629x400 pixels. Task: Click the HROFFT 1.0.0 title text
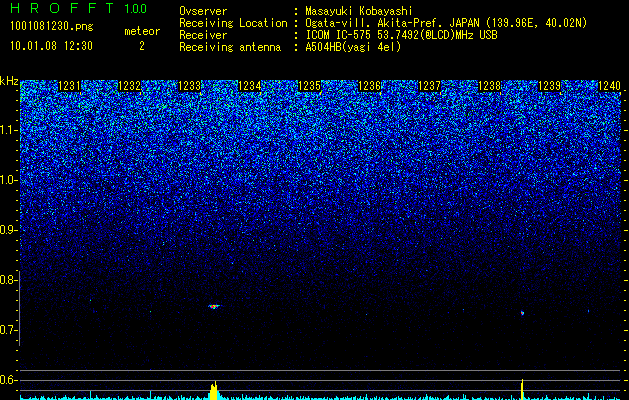click(x=79, y=8)
